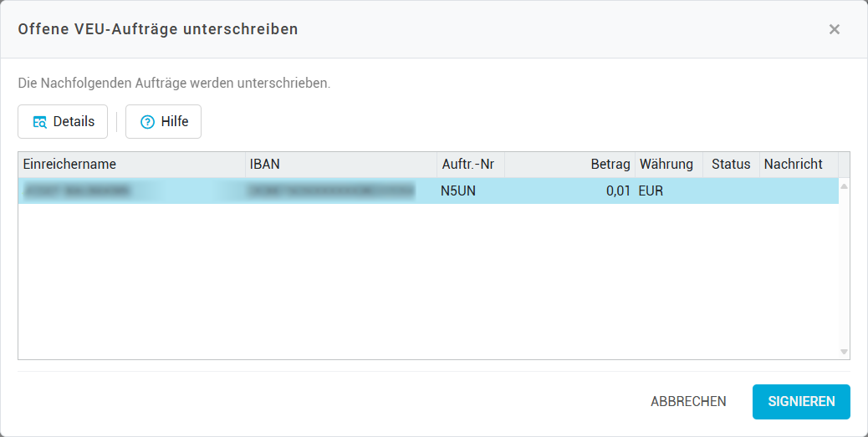Click the Hilfe question mark icon
The width and height of the screenshot is (868, 437).
pyautogui.click(x=147, y=122)
